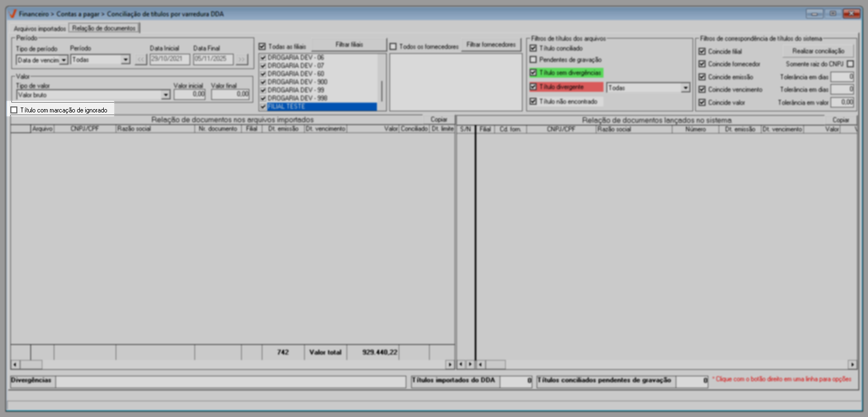Image resolution: width=868 pixels, height=417 pixels.
Task: Click the S/N column header
Action: click(466, 129)
